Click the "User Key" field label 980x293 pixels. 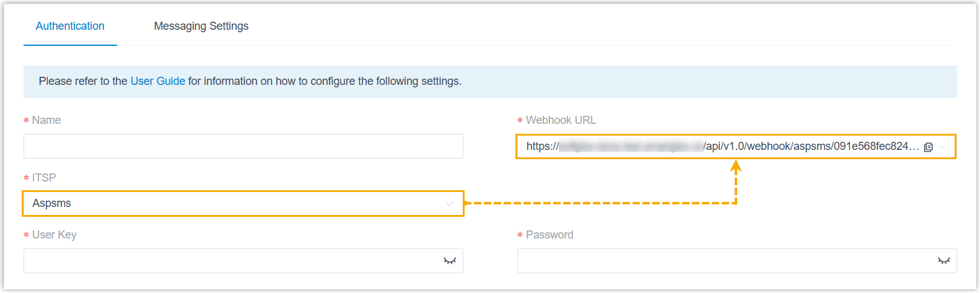pyautogui.click(x=55, y=235)
